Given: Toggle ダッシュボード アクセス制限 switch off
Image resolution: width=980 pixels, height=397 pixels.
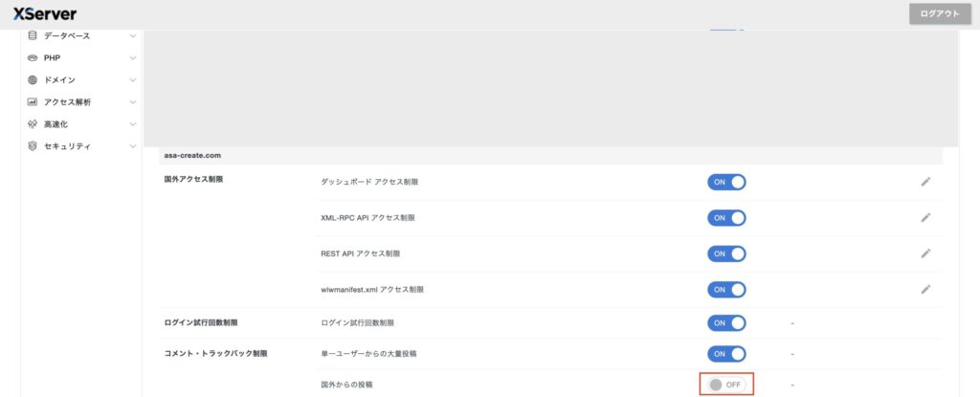Looking at the screenshot, I should click(726, 182).
